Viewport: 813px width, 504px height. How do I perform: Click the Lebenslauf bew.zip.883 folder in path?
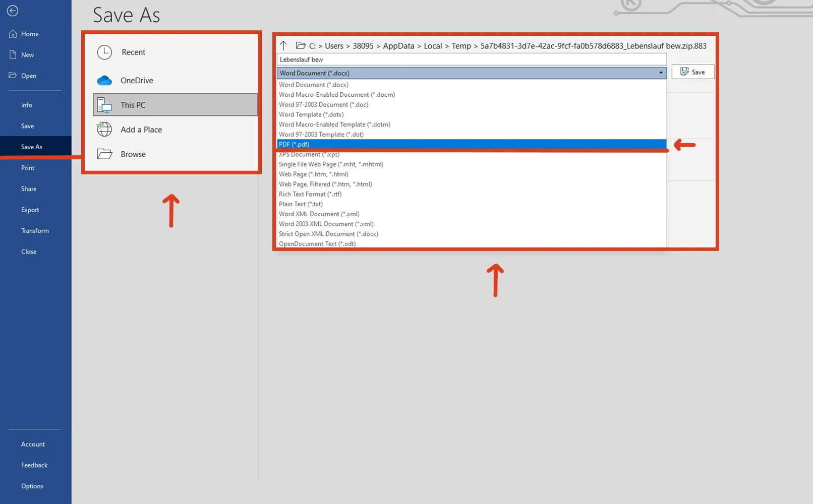click(x=593, y=46)
